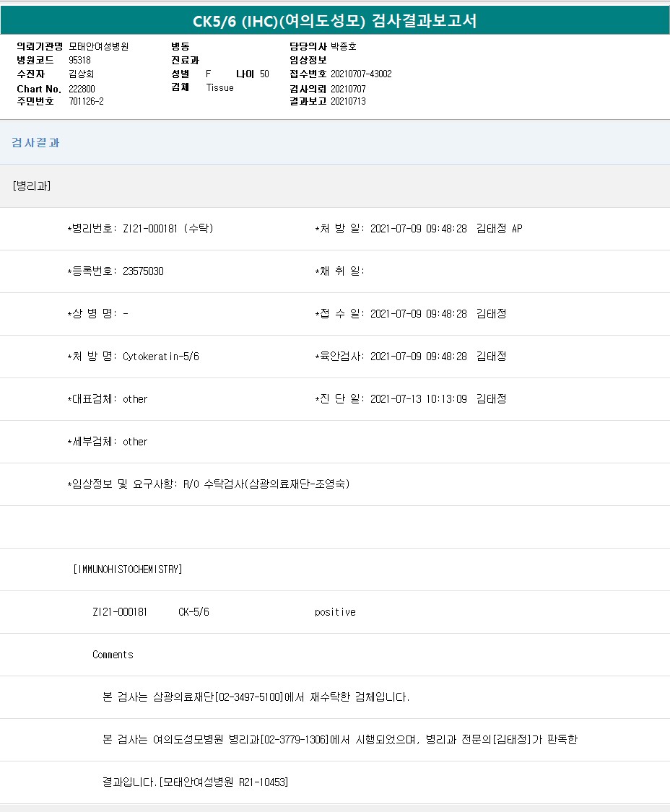Click the 'Comments' label
Image resolution: width=670 pixels, height=812 pixels.
[x=113, y=655]
